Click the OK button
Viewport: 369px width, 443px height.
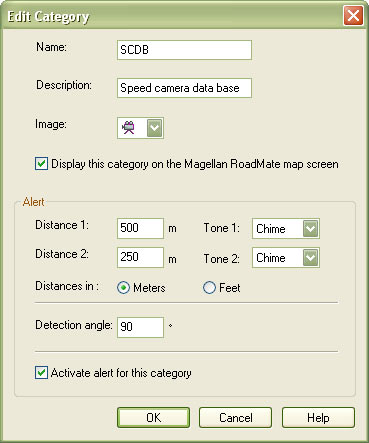153,417
